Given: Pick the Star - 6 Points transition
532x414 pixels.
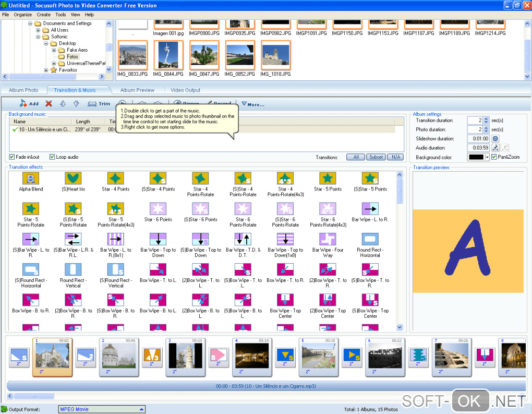Looking at the screenshot, I should (158, 209).
